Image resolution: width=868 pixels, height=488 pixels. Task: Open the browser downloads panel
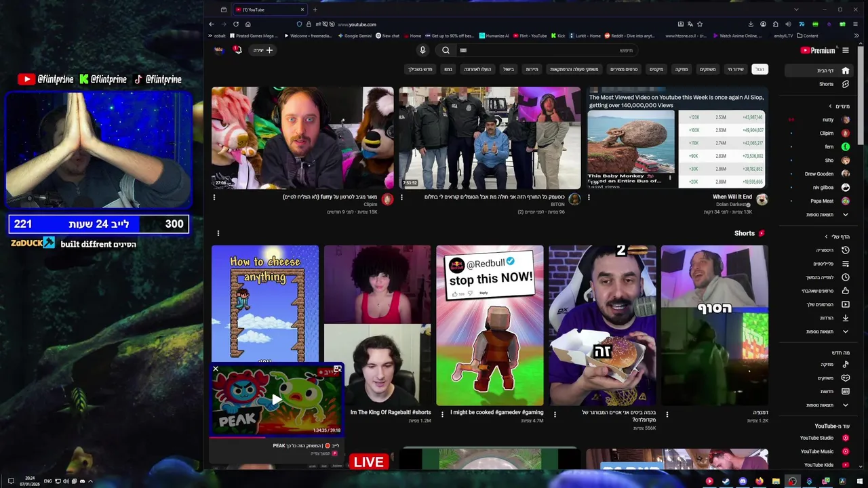pos(751,24)
